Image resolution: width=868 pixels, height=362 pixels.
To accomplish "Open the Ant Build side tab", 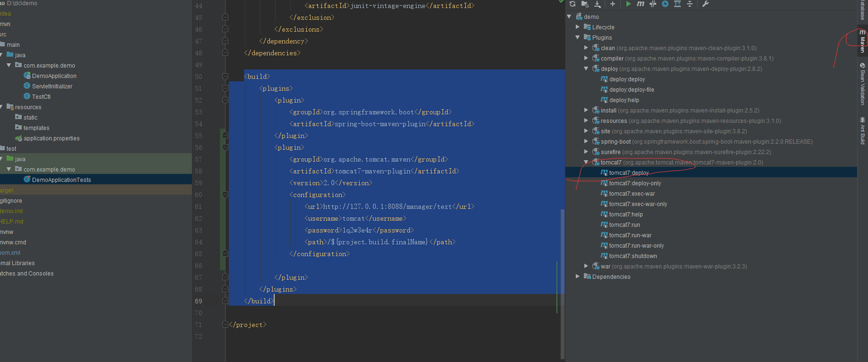I will pos(862,131).
